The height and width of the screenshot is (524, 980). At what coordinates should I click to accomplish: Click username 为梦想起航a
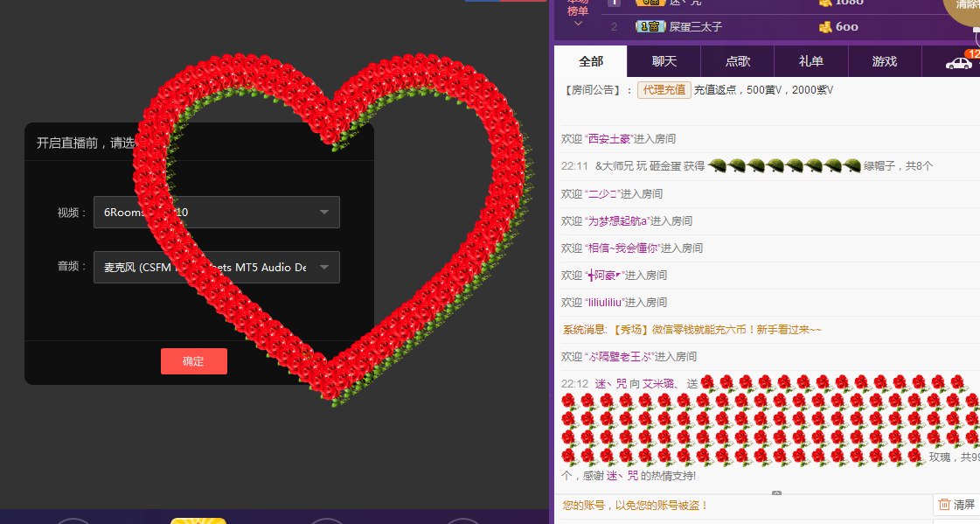[617, 220]
